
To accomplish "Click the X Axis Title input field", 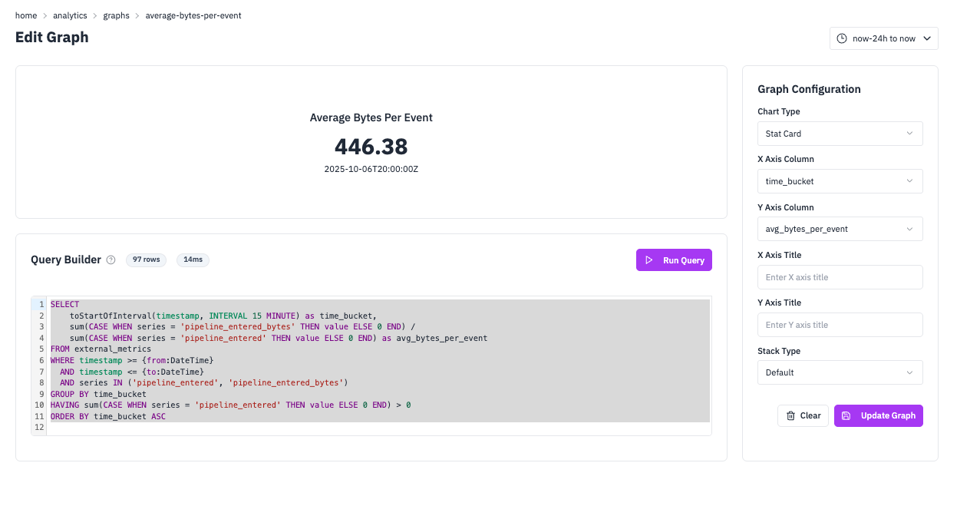I will pos(840,276).
